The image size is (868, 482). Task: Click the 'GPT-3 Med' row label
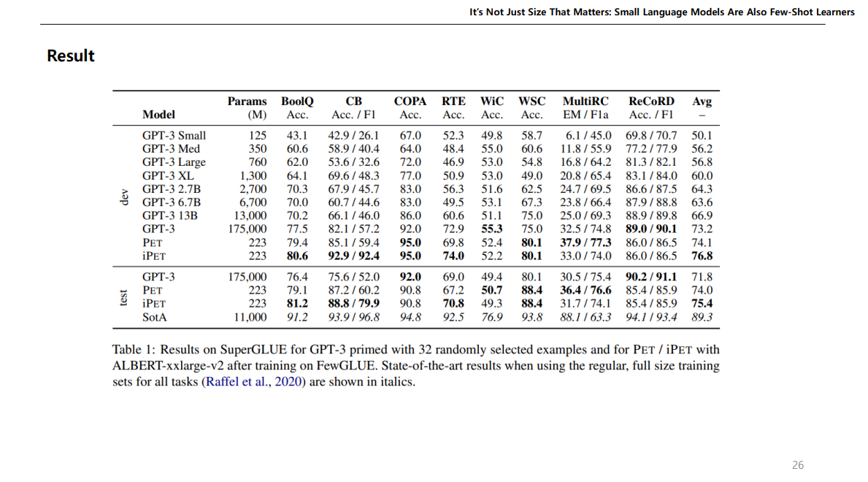click(171, 149)
